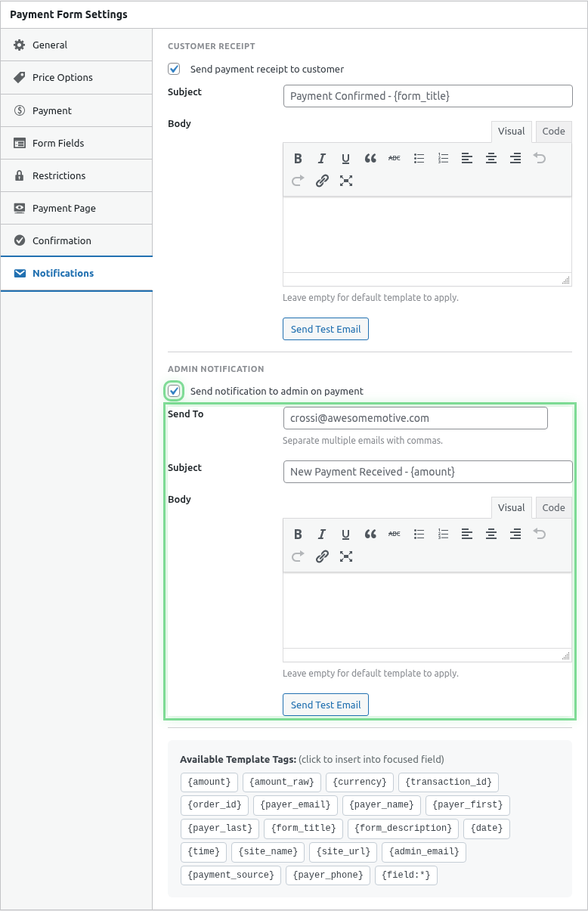The width and height of the screenshot is (588, 911).
Task: Focus the Customer Receipt Subject field
Action: coord(428,96)
